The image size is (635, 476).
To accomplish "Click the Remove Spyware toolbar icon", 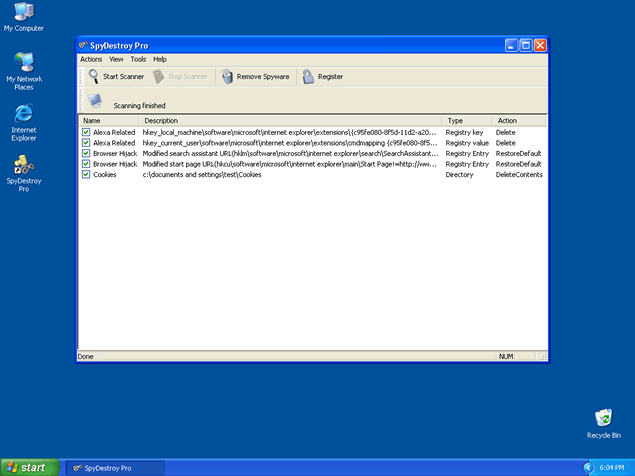I will (x=228, y=76).
